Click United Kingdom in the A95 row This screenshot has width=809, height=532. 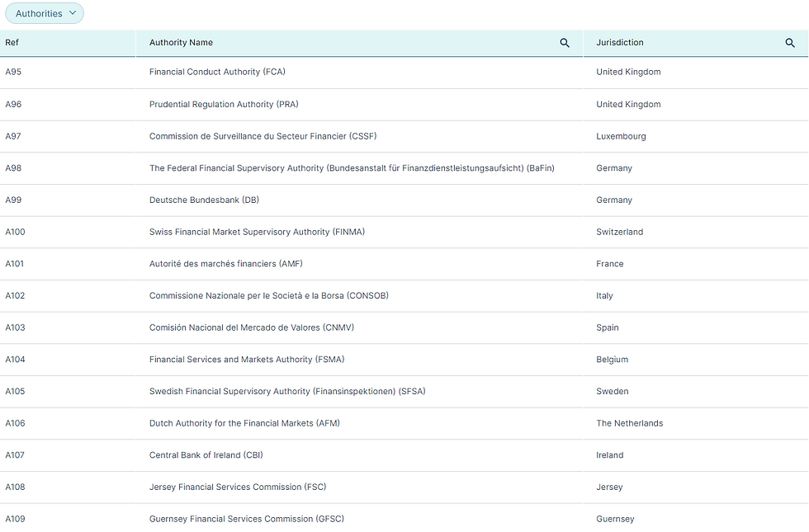tap(628, 72)
